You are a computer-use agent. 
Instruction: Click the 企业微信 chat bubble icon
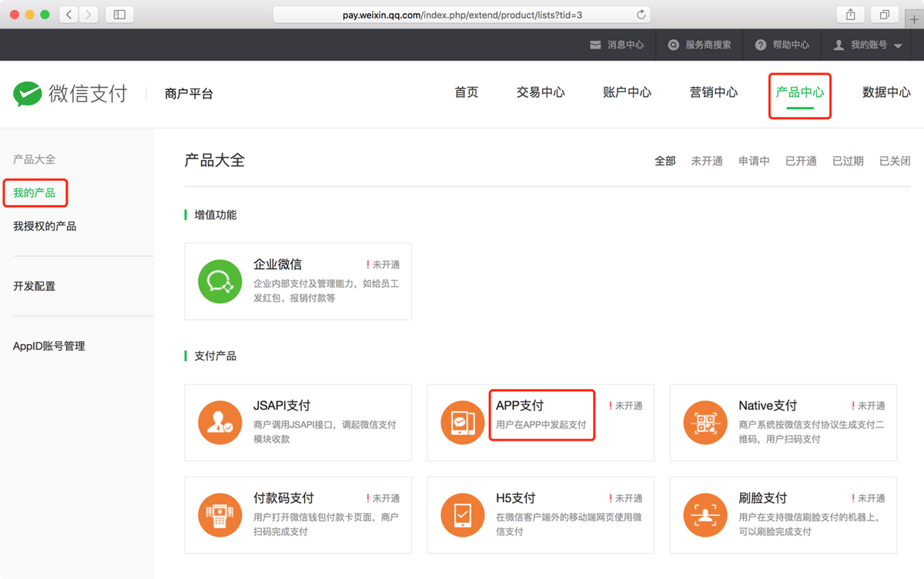coord(219,281)
